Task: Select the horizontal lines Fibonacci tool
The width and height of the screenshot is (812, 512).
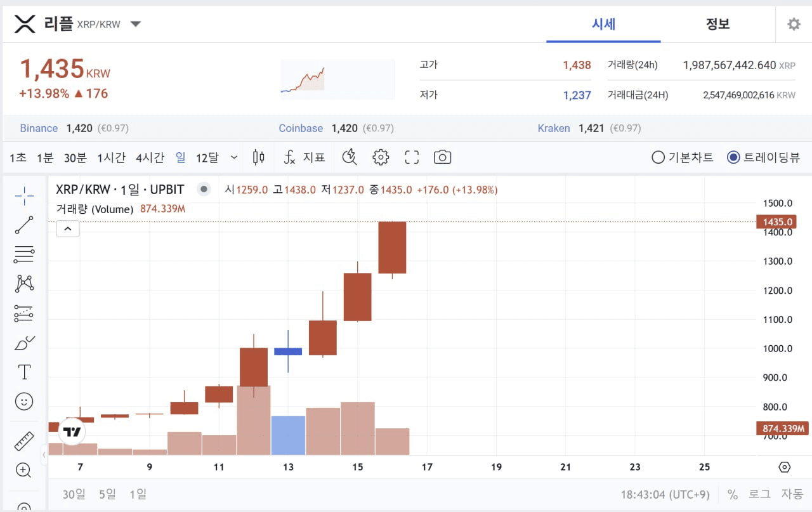Action: click(x=24, y=254)
